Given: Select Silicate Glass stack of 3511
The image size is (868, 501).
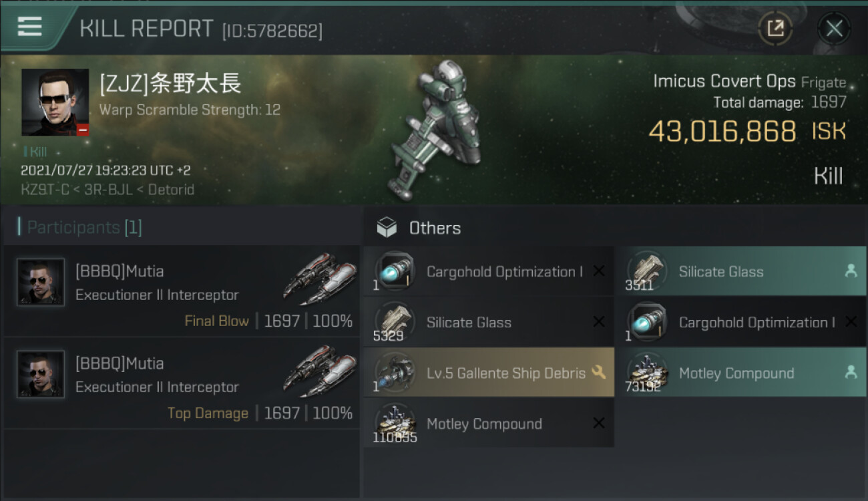Looking at the screenshot, I should 741,271.
